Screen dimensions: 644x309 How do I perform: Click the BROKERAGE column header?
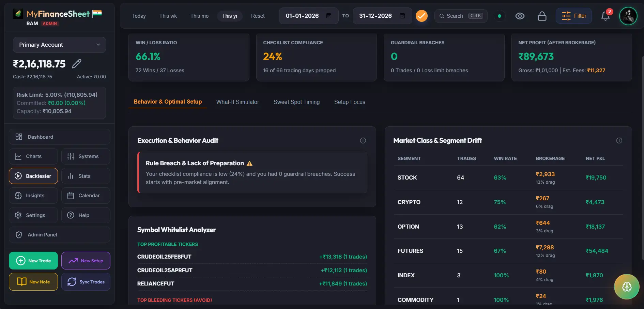(550, 158)
